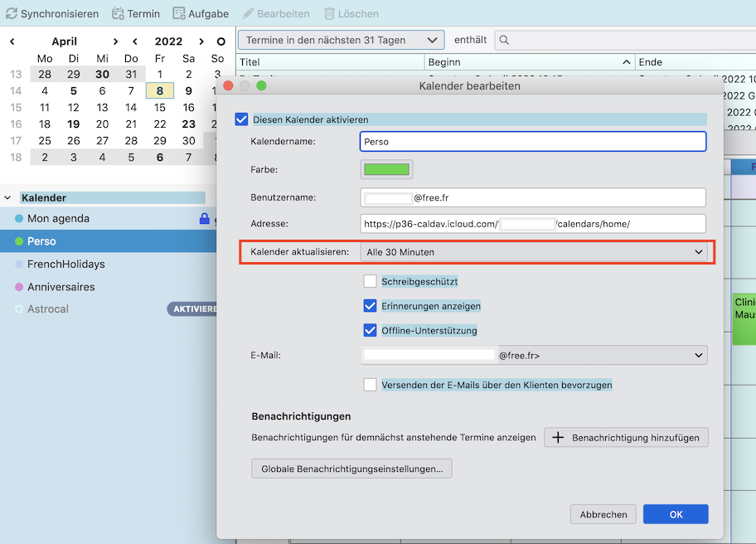Select FrenchHolidays calendar in the list
The image size is (756, 544).
(x=66, y=265)
